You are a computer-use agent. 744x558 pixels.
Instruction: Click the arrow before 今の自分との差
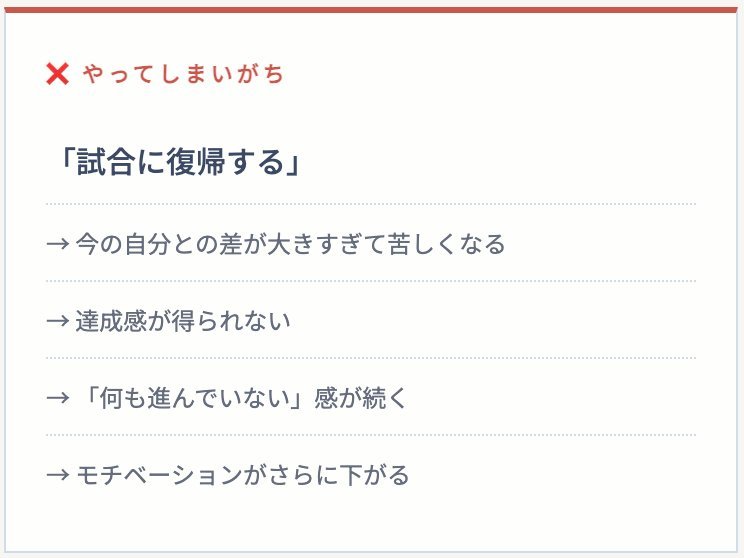click(x=57, y=244)
